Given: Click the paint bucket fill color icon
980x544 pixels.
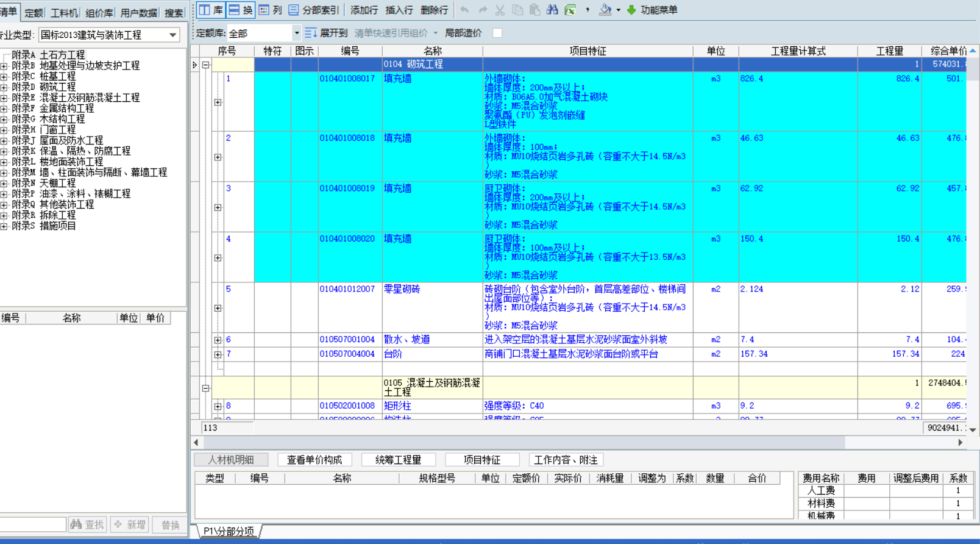Looking at the screenshot, I should click(x=605, y=10).
